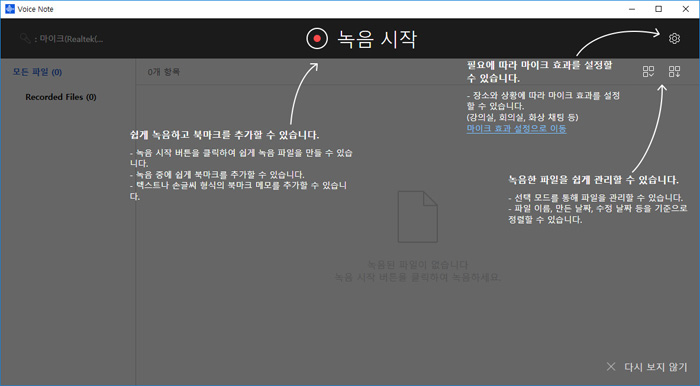
Task: Open the sort files icon
Action: tap(675, 71)
